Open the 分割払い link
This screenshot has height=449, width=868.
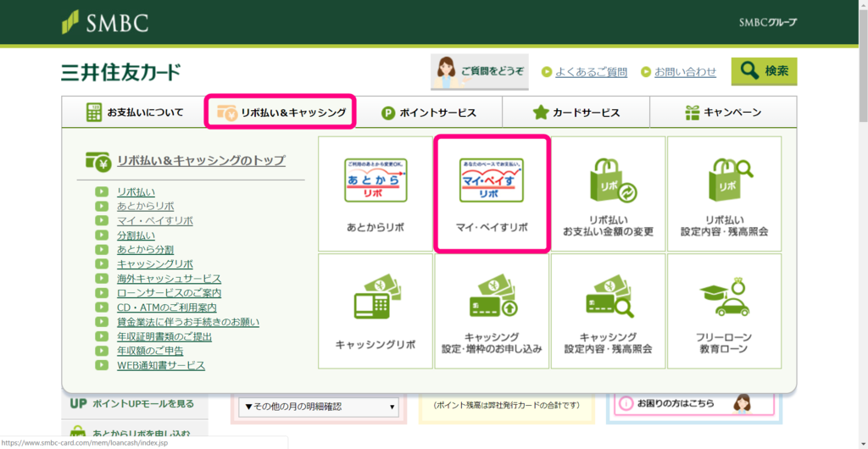pyautogui.click(x=136, y=235)
